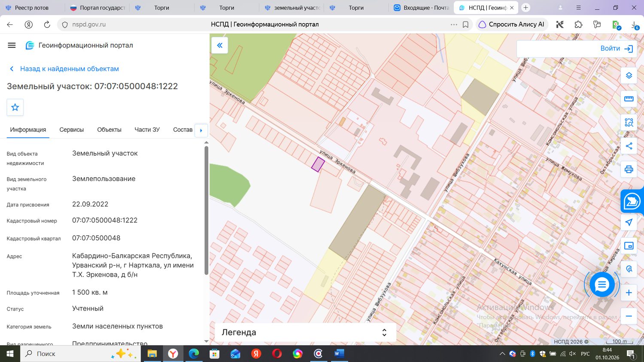Ask Alice AI via Спросить Алису AI
Screen dimensions: 644x362
pos(512,24)
